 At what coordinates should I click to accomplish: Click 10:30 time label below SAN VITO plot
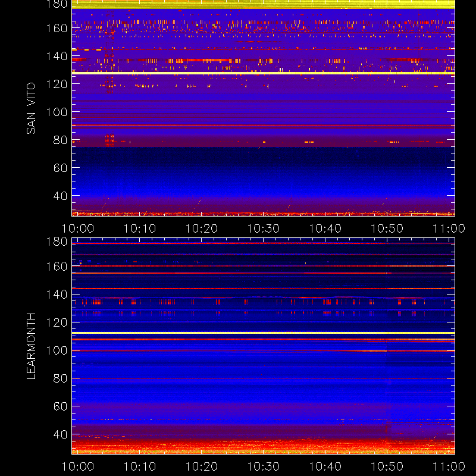coord(263,228)
